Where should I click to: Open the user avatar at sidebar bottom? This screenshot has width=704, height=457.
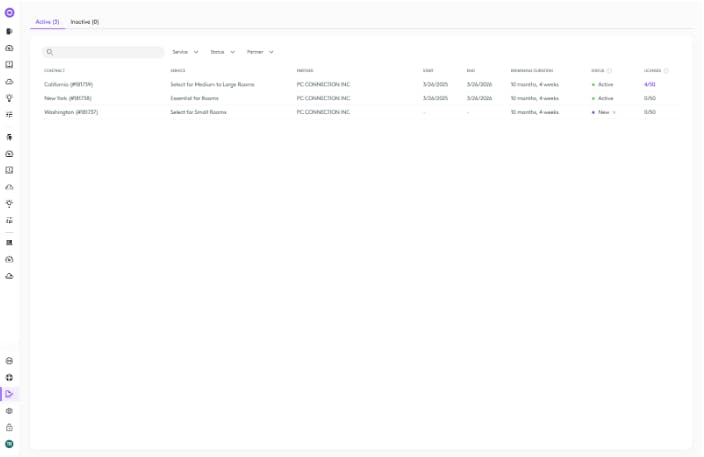tap(9, 444)
